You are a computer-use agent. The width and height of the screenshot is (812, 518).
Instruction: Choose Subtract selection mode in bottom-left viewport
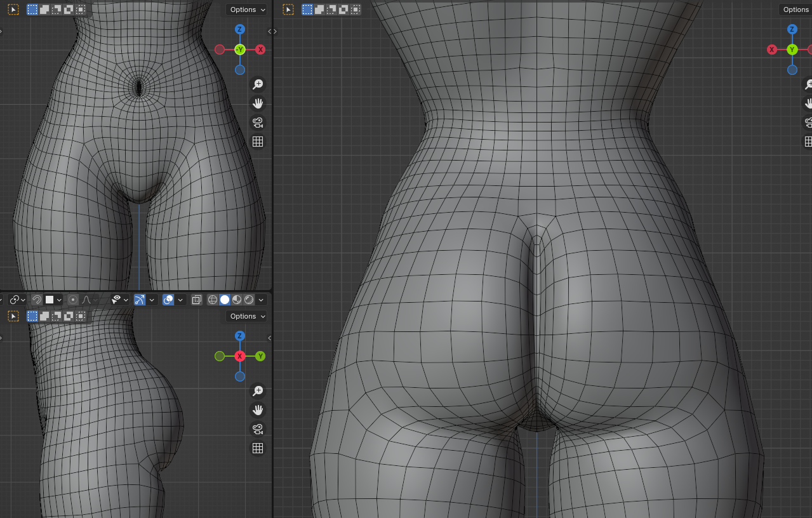point(57,316)
